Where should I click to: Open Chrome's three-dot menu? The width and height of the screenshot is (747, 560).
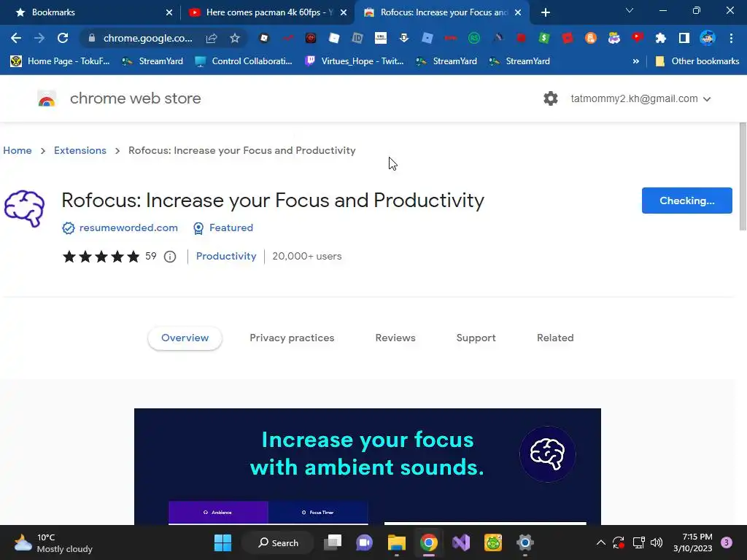click(x=731, y=38)
